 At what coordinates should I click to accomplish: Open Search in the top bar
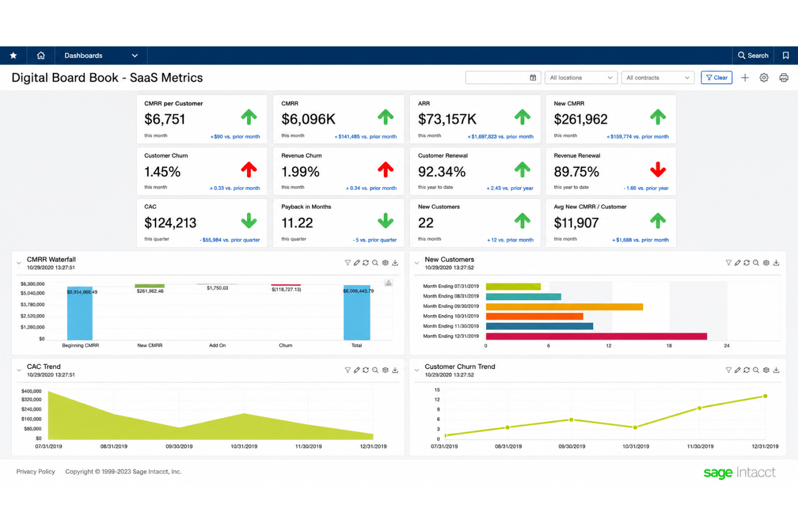(753, 56)
